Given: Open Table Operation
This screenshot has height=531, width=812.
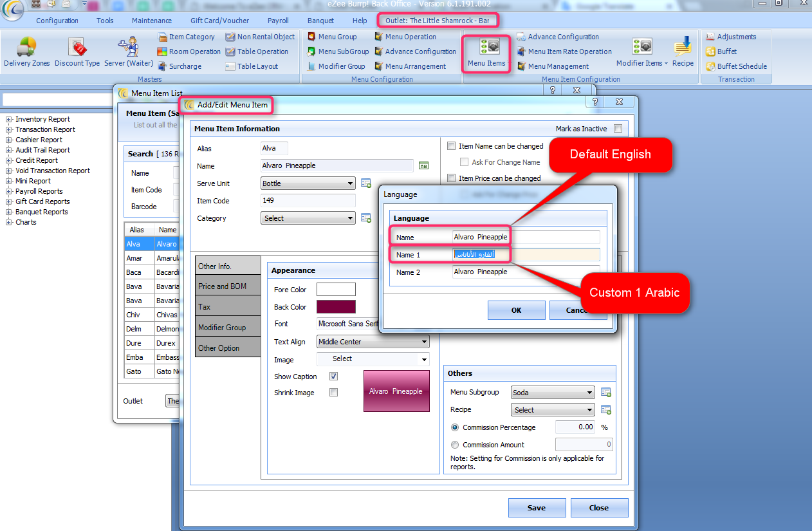Looking at the screenshot, I should (257, 51).
